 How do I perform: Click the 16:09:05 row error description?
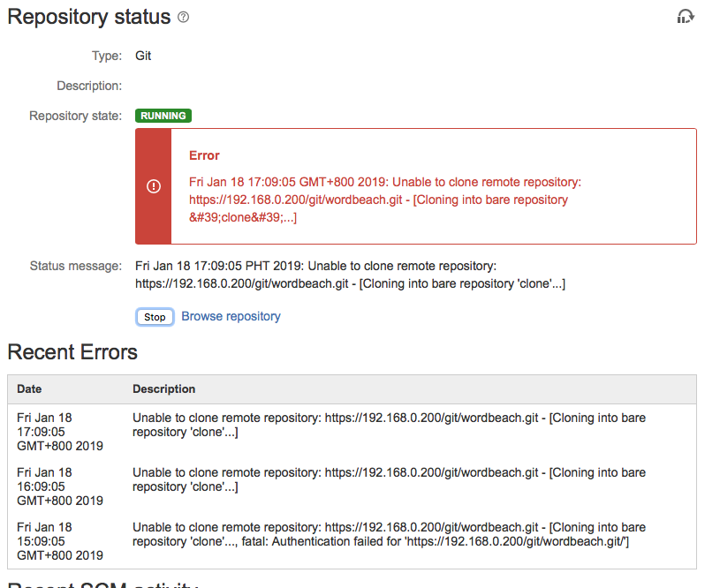(x=389, y=479)
